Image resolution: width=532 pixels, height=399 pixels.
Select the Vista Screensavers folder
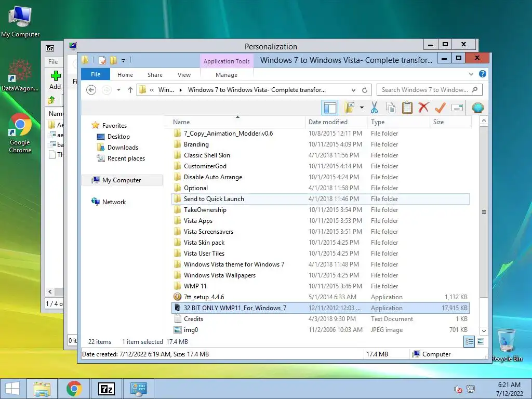coord(320,231)
